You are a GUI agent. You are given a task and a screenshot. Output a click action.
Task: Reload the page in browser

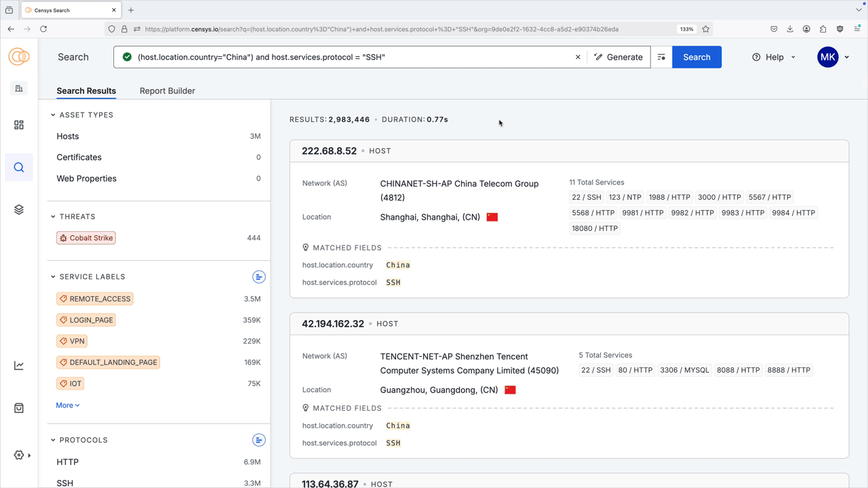pyautogui.click(x=43, y=29)
